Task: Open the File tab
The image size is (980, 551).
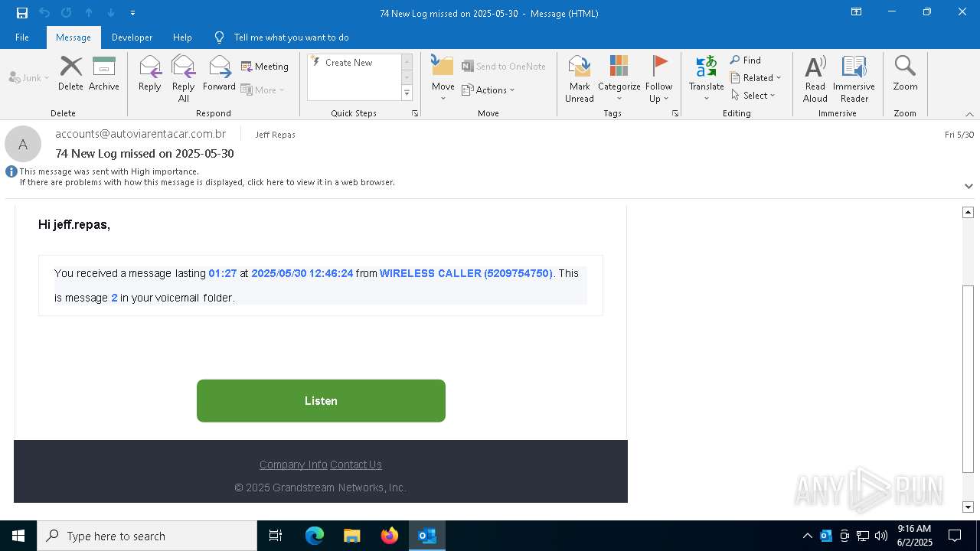Action: click(x=22, y=37)
